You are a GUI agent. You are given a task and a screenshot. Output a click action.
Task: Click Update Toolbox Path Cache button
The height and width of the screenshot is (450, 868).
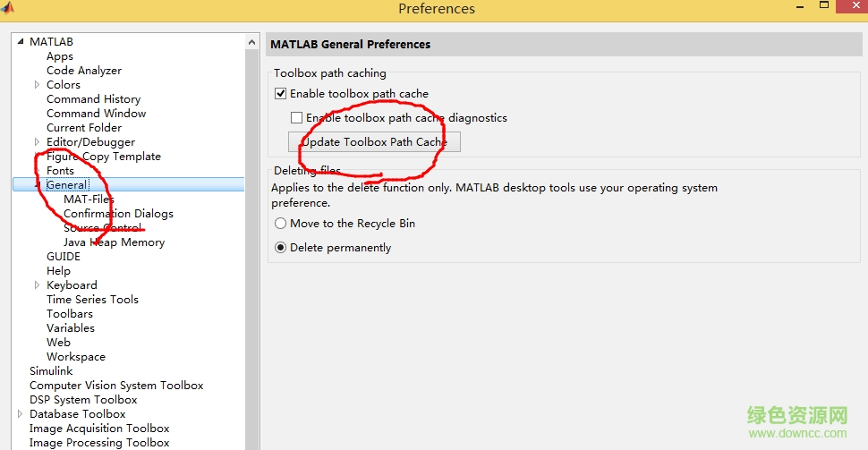point(374,141)
